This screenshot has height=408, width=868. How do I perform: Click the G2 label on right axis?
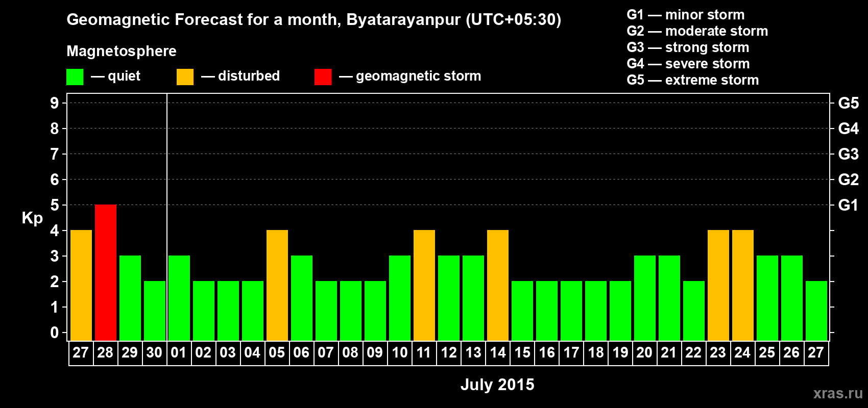click(848, 180)
